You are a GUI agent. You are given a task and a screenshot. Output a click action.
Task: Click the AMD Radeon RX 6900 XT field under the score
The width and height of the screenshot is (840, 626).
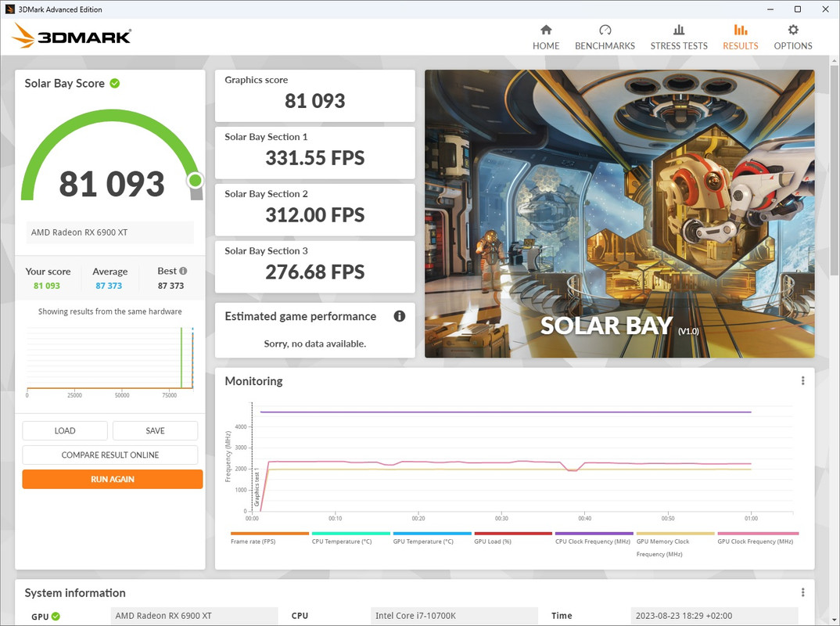coord(109,232)
